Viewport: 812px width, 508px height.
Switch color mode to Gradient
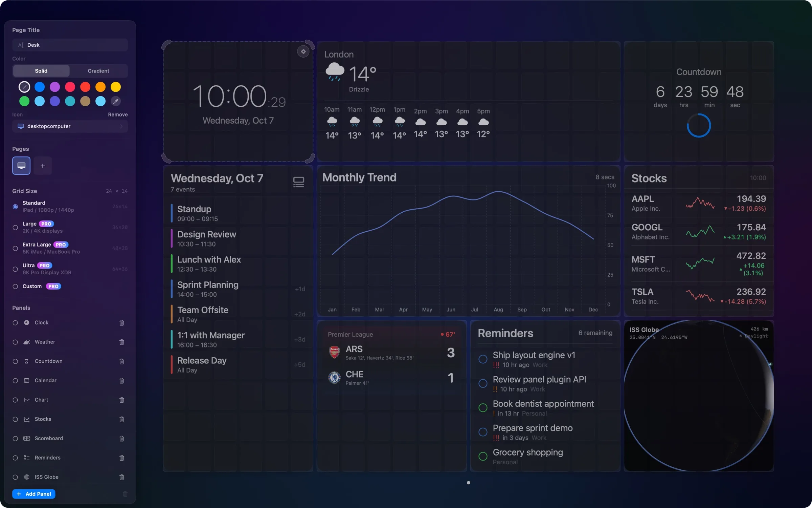98,71
